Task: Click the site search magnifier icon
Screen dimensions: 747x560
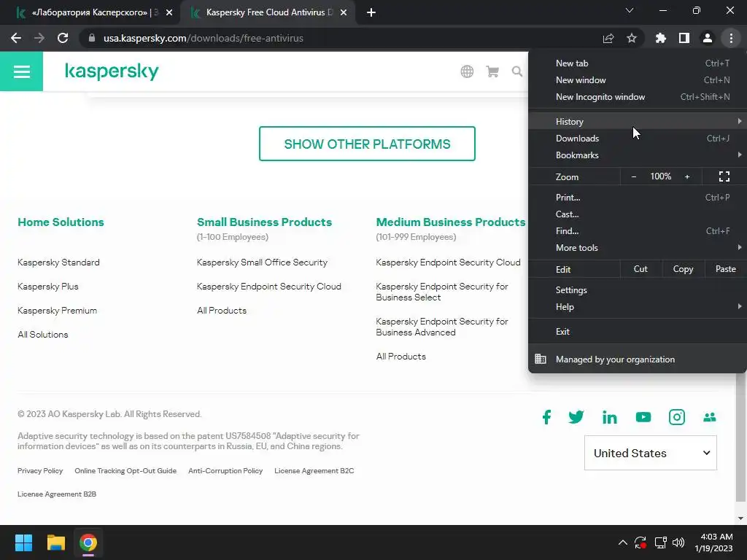Action: [517, 71]
